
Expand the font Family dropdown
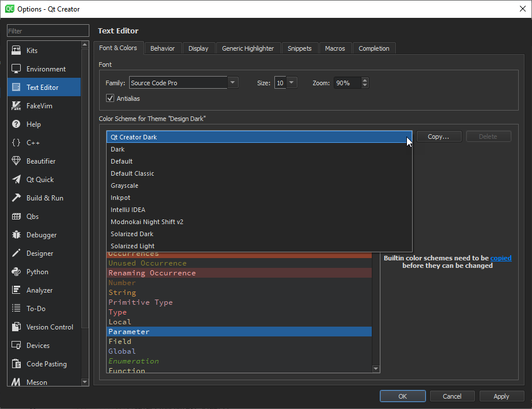(x=233, y=83)
